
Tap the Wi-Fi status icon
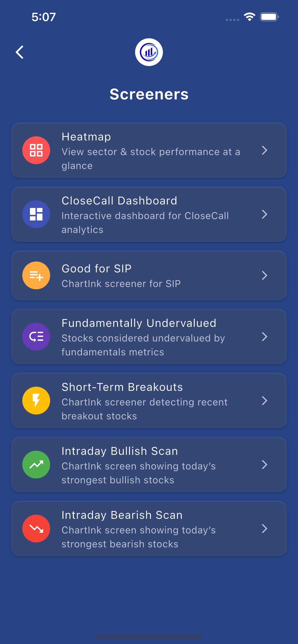[249, 17]
